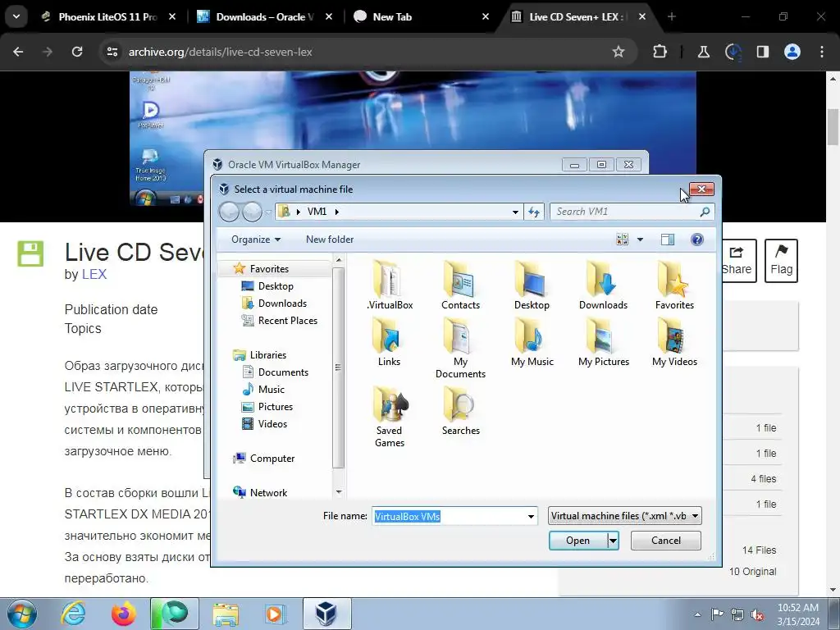
Task: Click the New folder button
Action: [x=330, y=240]
